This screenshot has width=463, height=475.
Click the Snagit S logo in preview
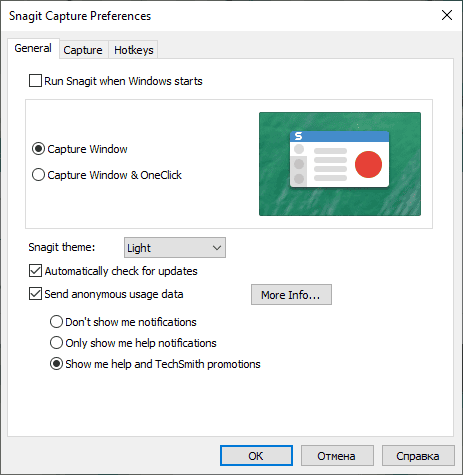tap(298, 136)
